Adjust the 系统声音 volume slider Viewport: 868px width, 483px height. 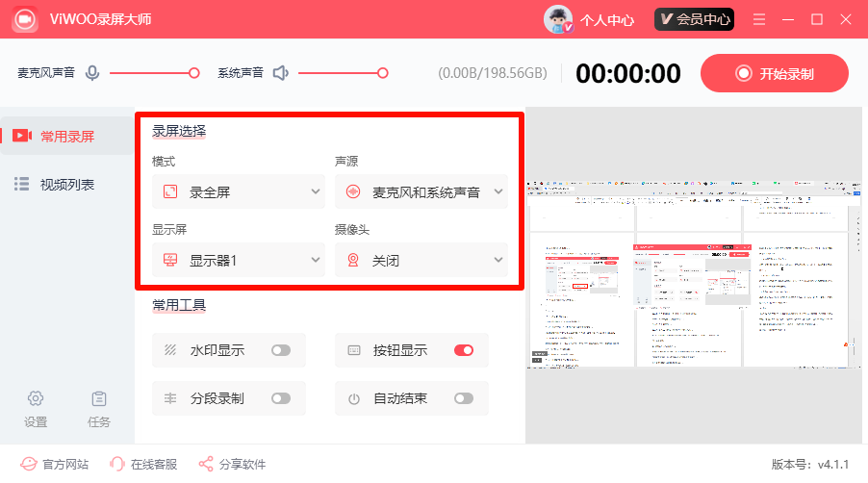344,73
